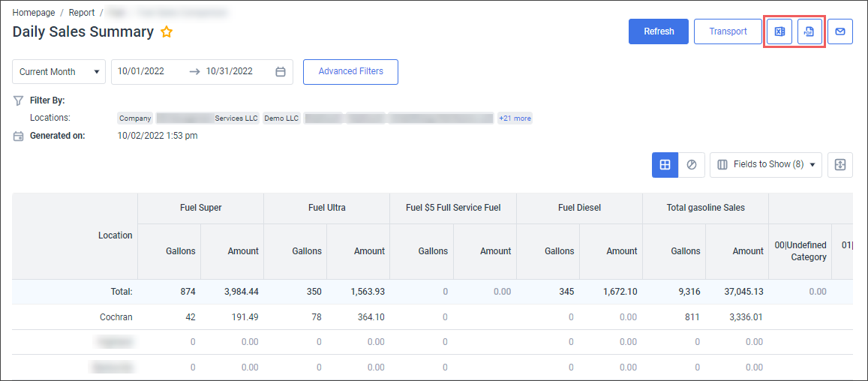Switch to the table grid view
The image size is (868, 381).
pyautogui.click(x=665, y=165)
